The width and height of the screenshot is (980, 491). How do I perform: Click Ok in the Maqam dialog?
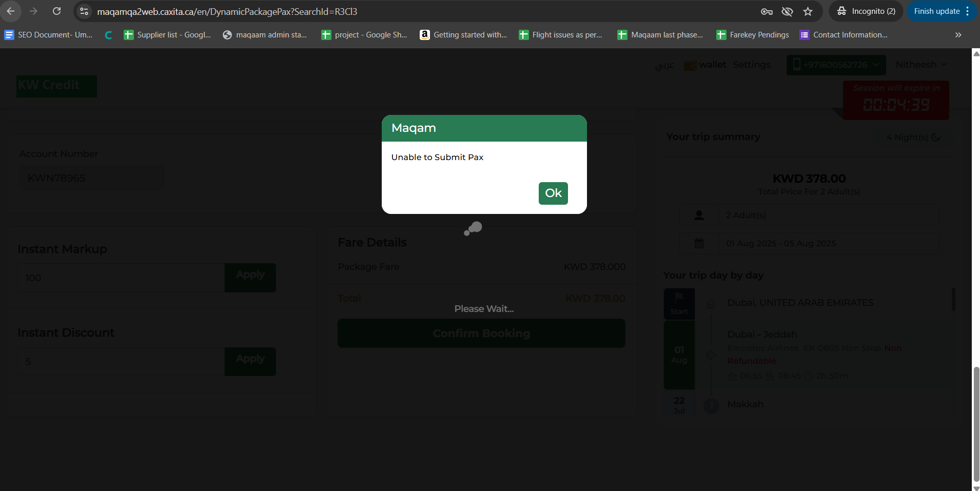(x=553, y=193)
